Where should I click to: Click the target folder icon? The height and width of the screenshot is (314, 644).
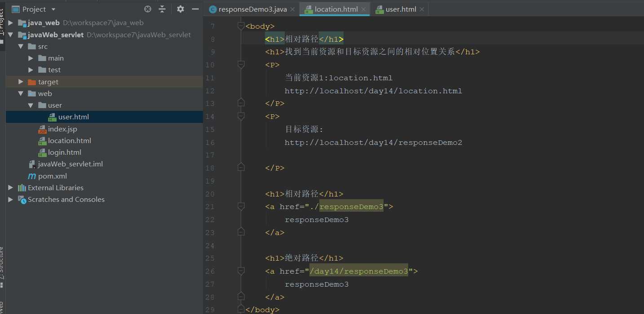(x=31, y=82)
